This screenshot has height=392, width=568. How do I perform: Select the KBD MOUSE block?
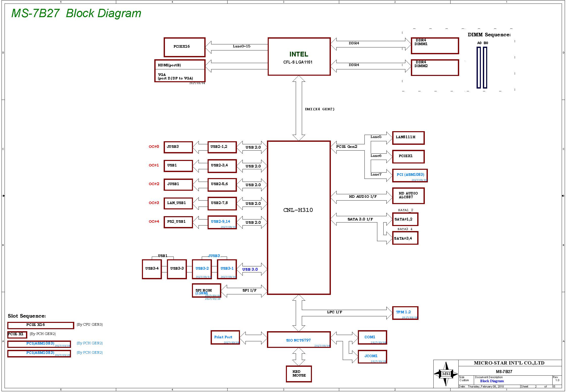[299, 374]
